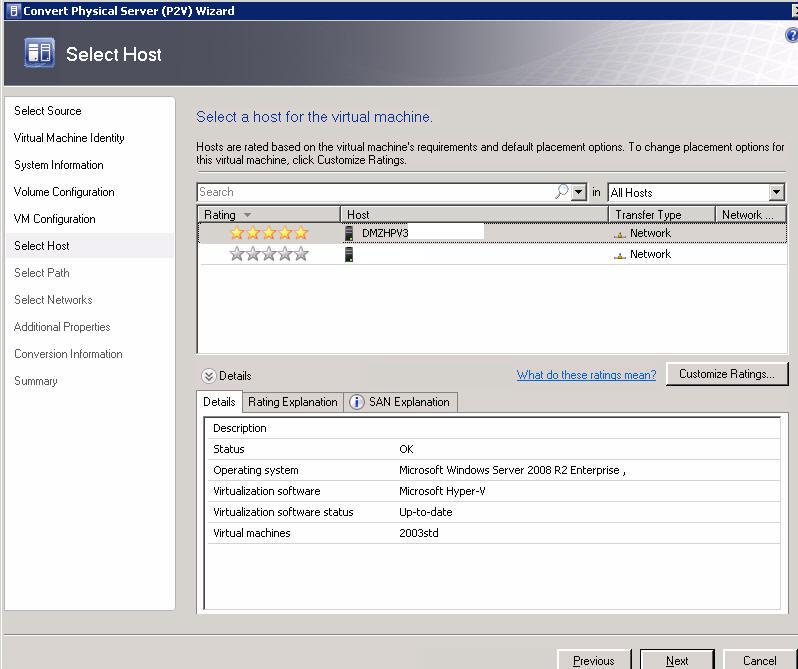Click the Description header in details

240,428
